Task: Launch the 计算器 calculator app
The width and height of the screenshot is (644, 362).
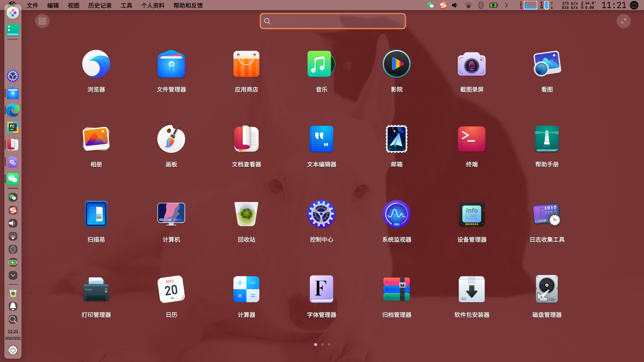Action: coord(246,289)
